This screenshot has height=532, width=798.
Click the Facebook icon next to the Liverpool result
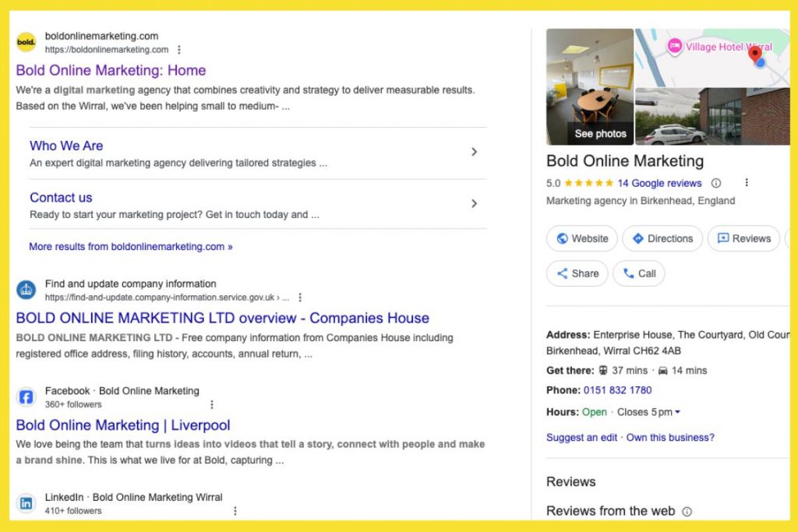[x=26, y=397]
